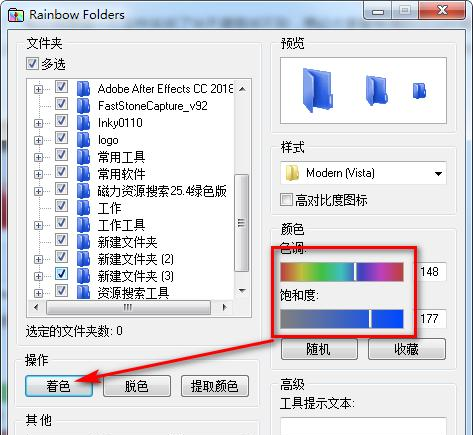Click the Rainbow Folders title bar icon

(x=15, y=15)
